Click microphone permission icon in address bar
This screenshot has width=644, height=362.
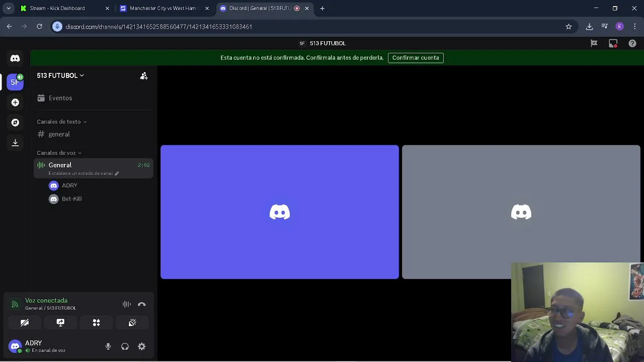coord(57,27)
